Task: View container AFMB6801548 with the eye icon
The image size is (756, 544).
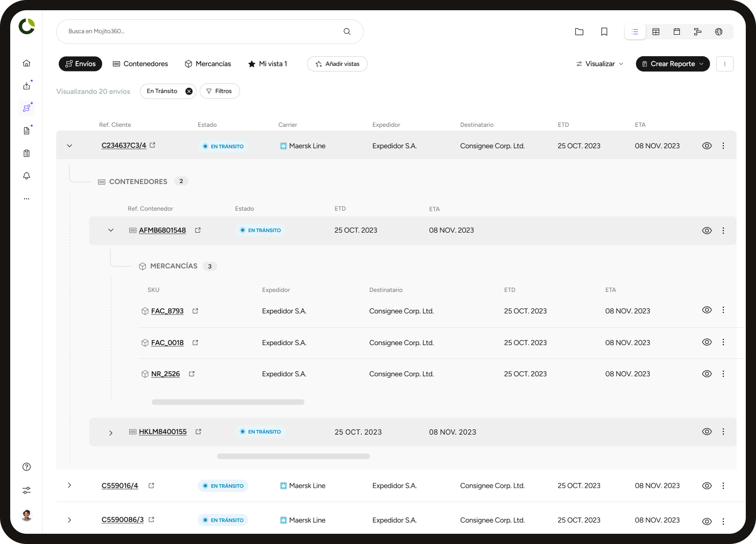Action: pyautogui.click(x=707, y=230)
